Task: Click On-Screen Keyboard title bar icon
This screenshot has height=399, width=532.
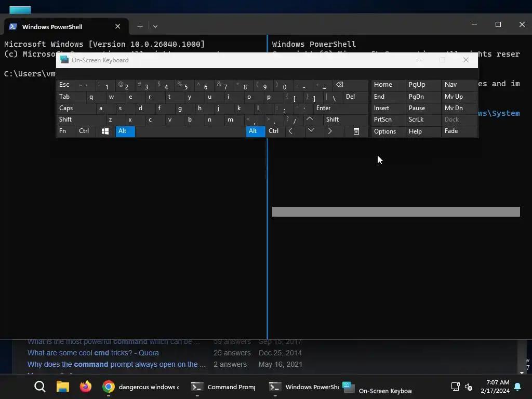Action: click(x=64, y=60)
